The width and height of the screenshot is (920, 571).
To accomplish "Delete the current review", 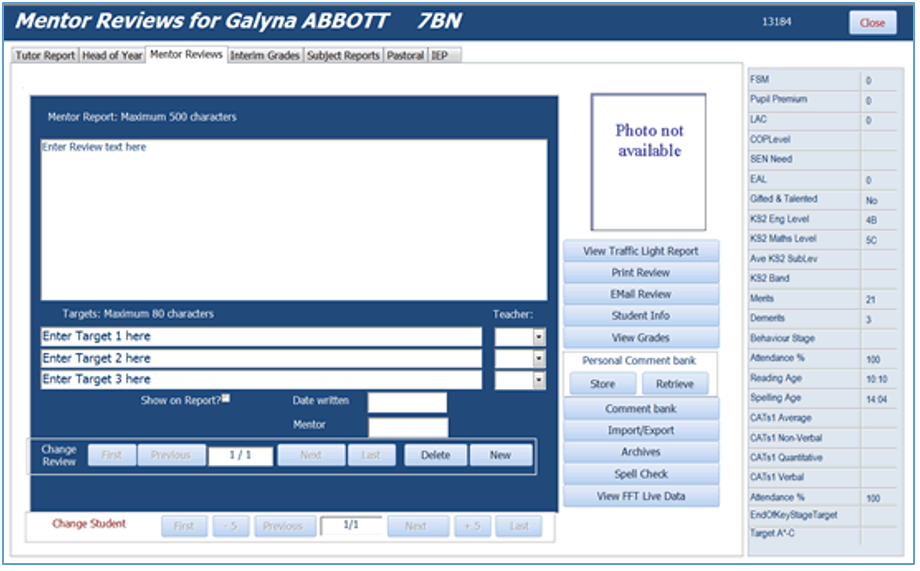I will pos(435,455).
